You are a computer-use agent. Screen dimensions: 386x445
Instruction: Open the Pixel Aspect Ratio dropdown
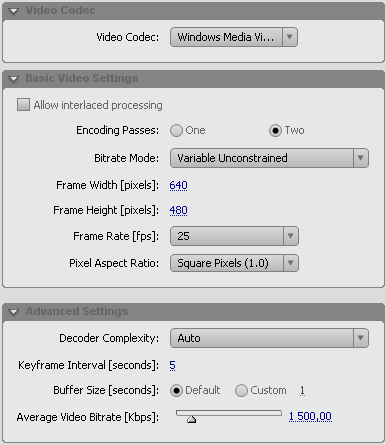click(x=234, y=263)
